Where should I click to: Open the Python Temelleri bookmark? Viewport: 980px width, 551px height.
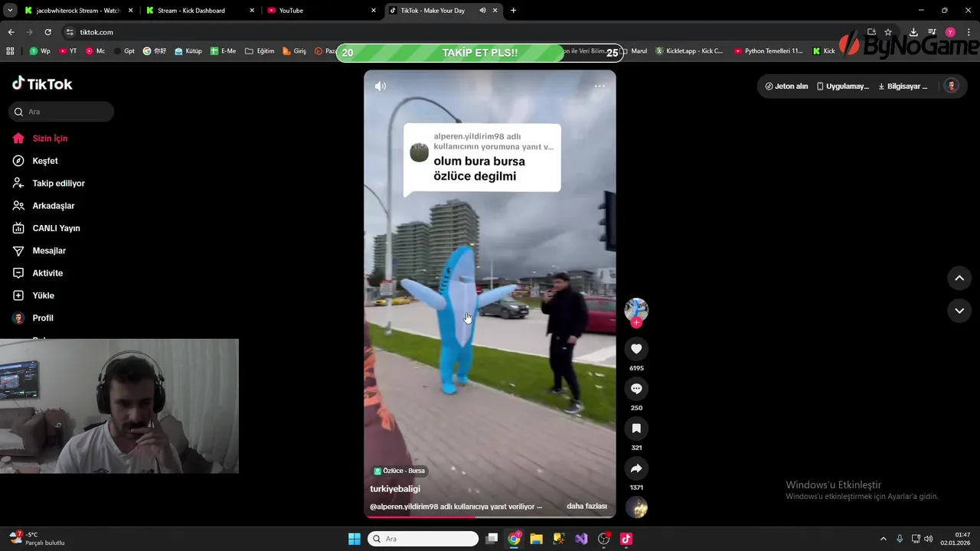click(769, 51)
